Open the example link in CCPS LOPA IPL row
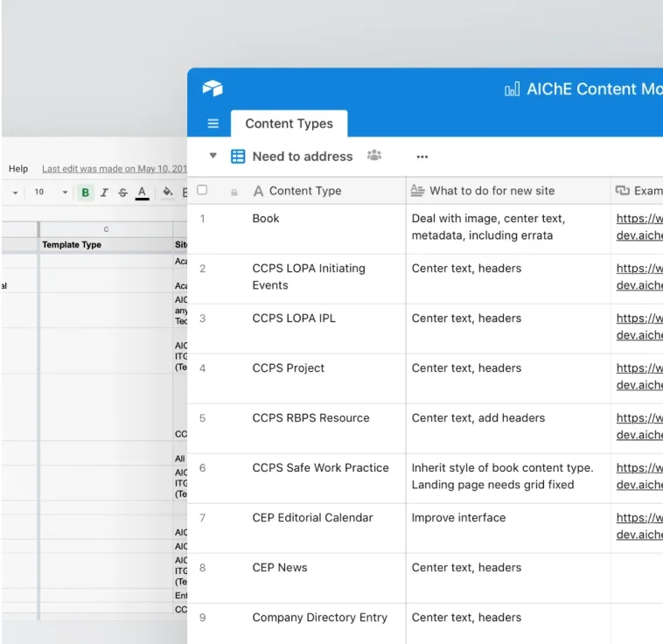 pyautogui.click(x=639, y=326)
